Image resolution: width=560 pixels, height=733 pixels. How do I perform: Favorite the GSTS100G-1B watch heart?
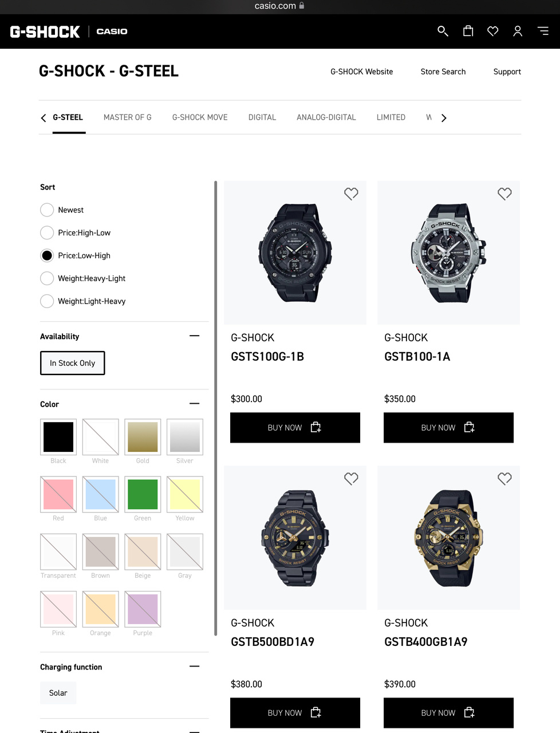(x=351, y=194)
